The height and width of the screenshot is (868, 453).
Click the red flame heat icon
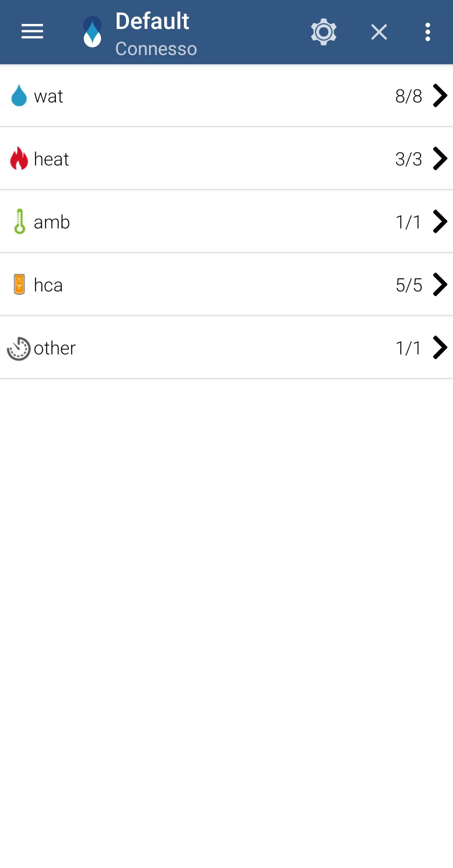point(19,158)
